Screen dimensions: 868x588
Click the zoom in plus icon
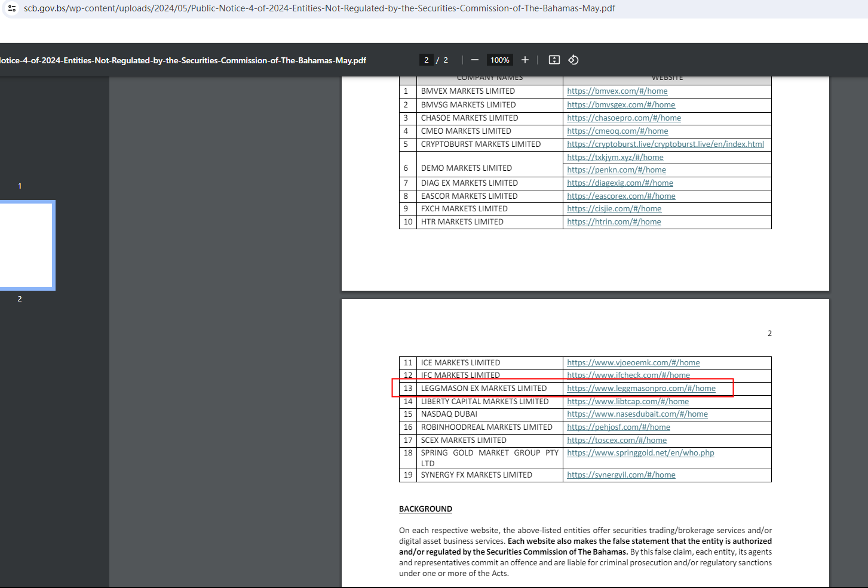pos(525,60)
